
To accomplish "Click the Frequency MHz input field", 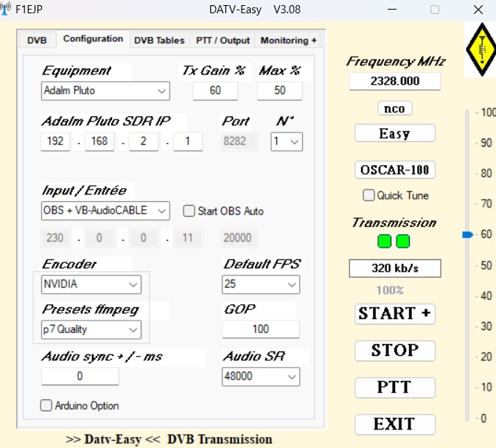I will point(394,82).
